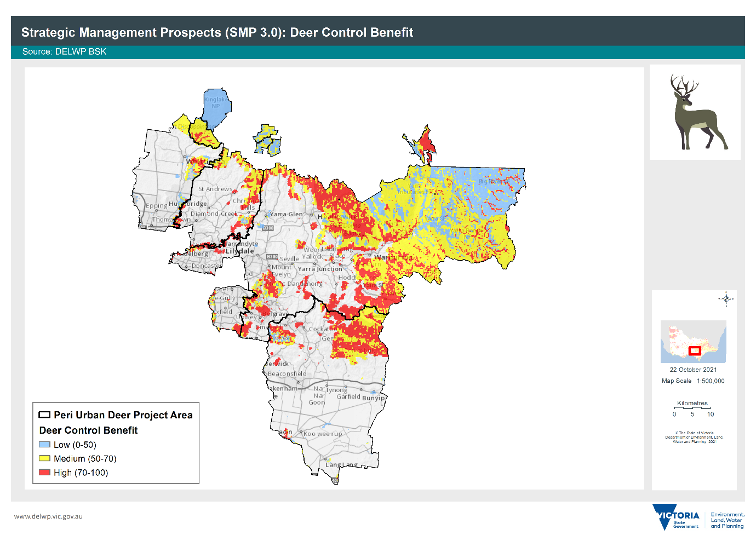Click the B300 road shield marker

[268, 228]
